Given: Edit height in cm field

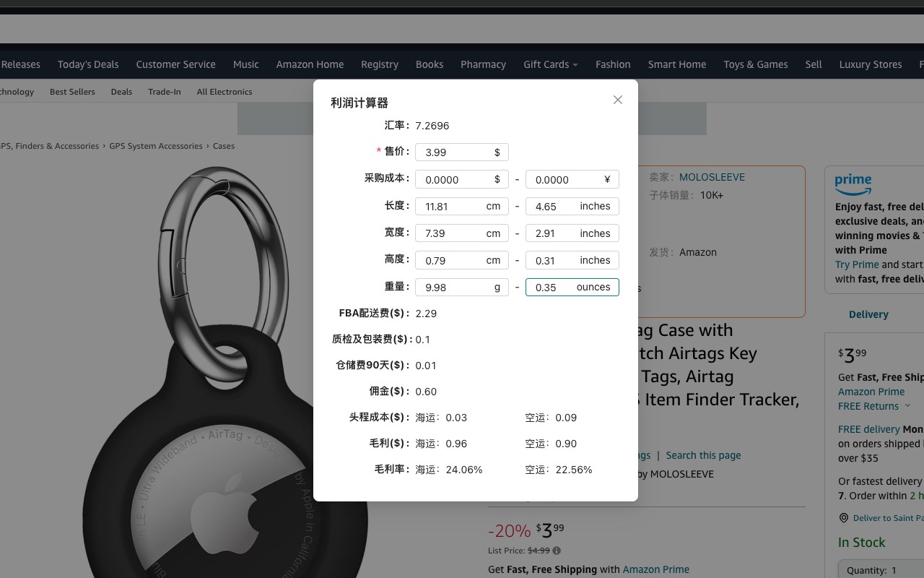Looking at the screenshot, I should tap(462, 260).
